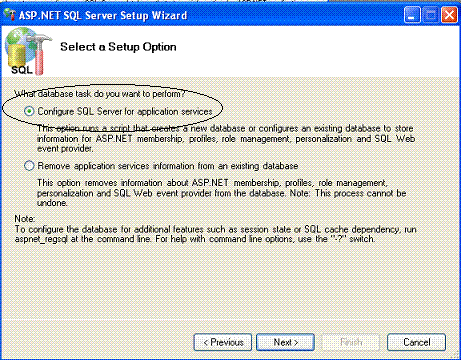Click the title bar application icon
The width and height of the screenshot is (461, 360).
[10, 15]
